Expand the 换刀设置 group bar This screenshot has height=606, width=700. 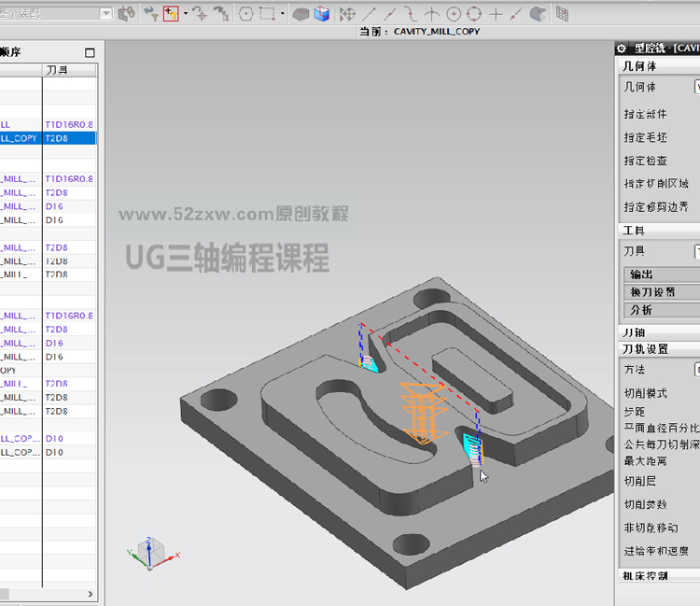click(662, 292)
